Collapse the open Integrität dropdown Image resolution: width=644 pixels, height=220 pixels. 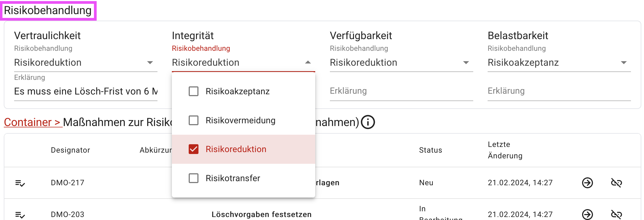[x=308, y=62]
